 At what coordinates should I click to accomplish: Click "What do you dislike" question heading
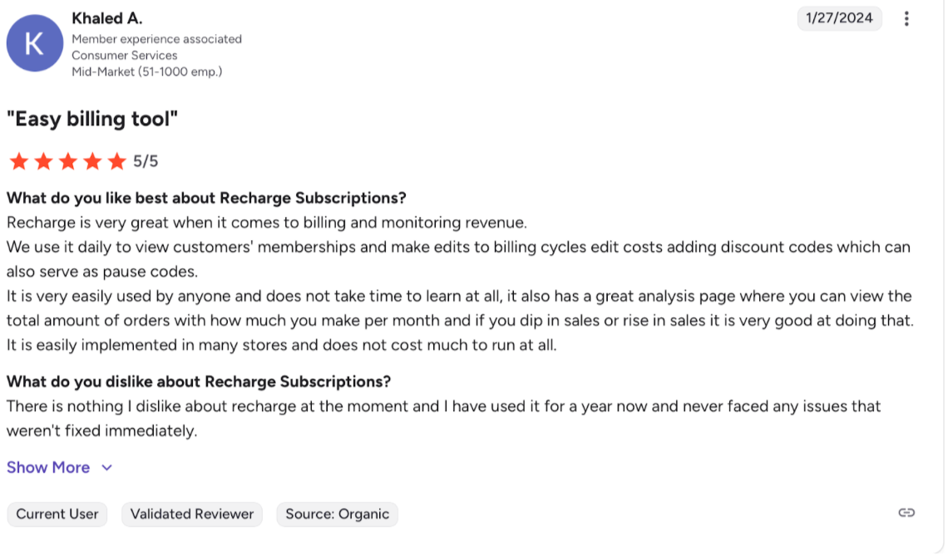pos(199,381)
